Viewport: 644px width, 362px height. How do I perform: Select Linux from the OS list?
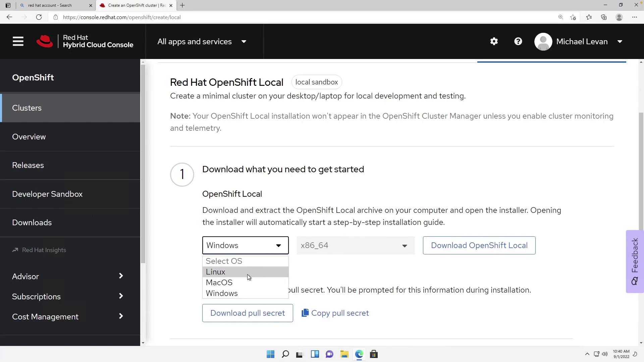216,272
